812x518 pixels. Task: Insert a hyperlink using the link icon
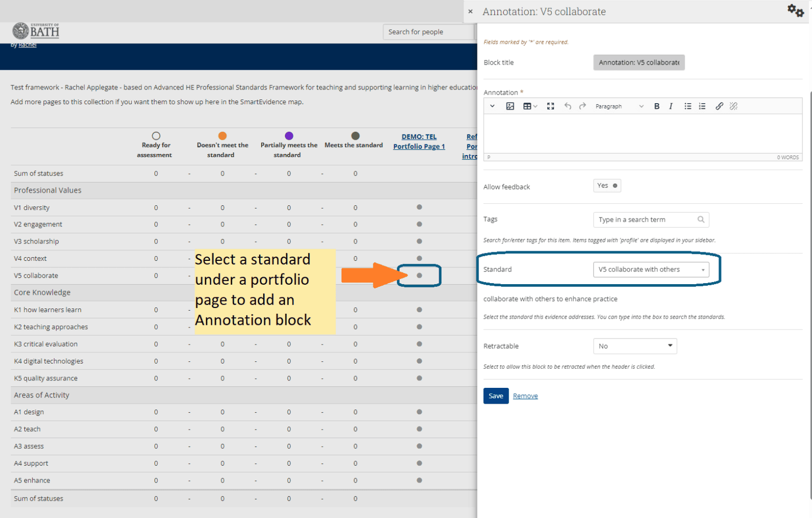pos(719,106)
